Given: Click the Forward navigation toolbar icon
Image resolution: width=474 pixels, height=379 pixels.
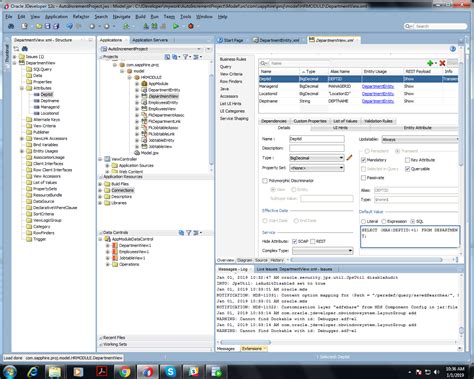Looking at the screenshot, I should pyautogui.click(x=107, y=26).
